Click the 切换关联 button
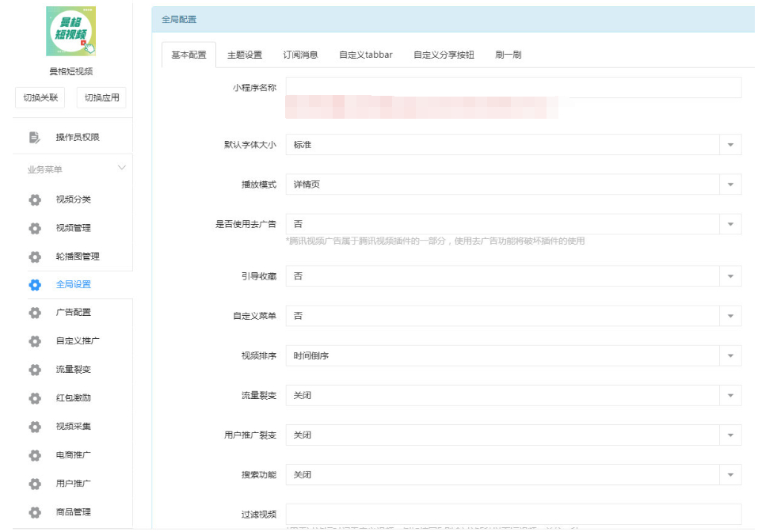Screen dimensions: 758x532 (x=40, y=97)
